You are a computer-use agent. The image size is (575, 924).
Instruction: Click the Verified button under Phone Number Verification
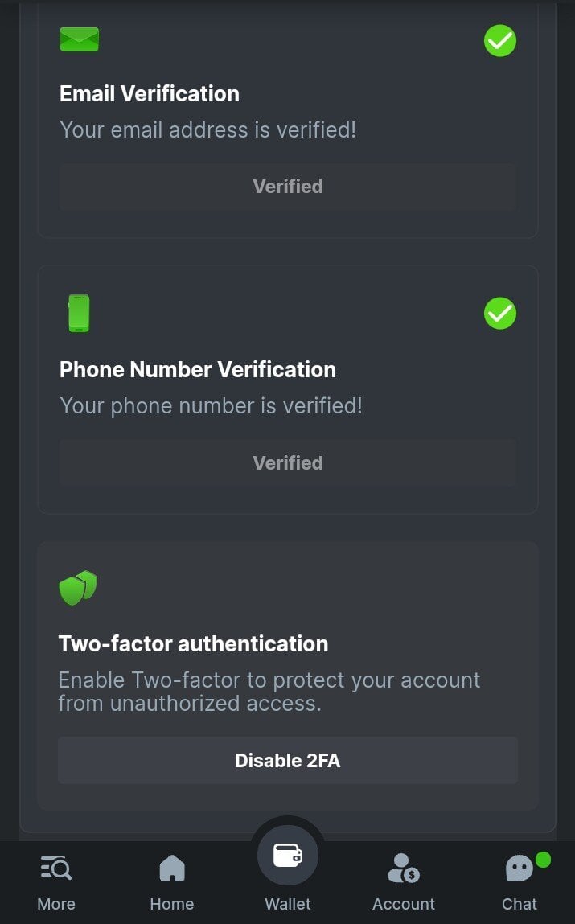[x=288, y=463]
